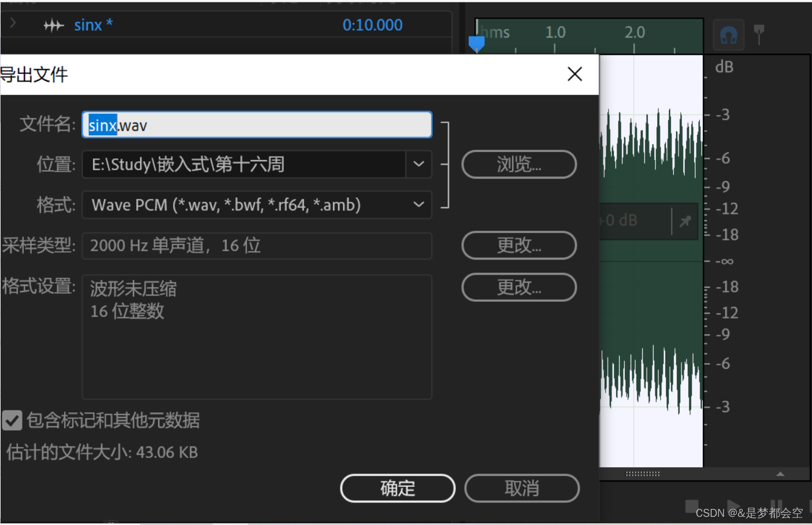Click the 16 位整数 format settings line
The width and height of the screenshot is (812, 525).
[127, 311]
